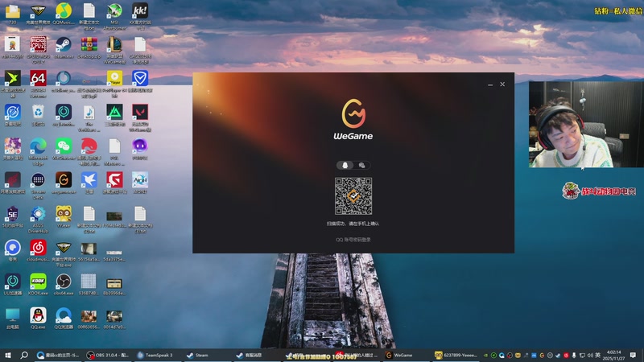Open the MSI Afterburner desktop shortcut

(114, 16)
